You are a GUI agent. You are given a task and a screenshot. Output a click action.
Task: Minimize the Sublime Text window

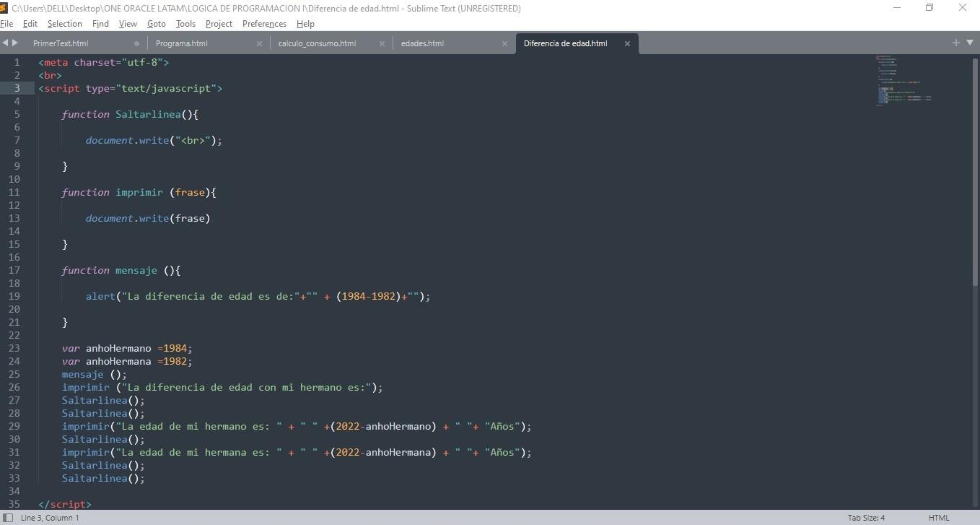[897, 8]
